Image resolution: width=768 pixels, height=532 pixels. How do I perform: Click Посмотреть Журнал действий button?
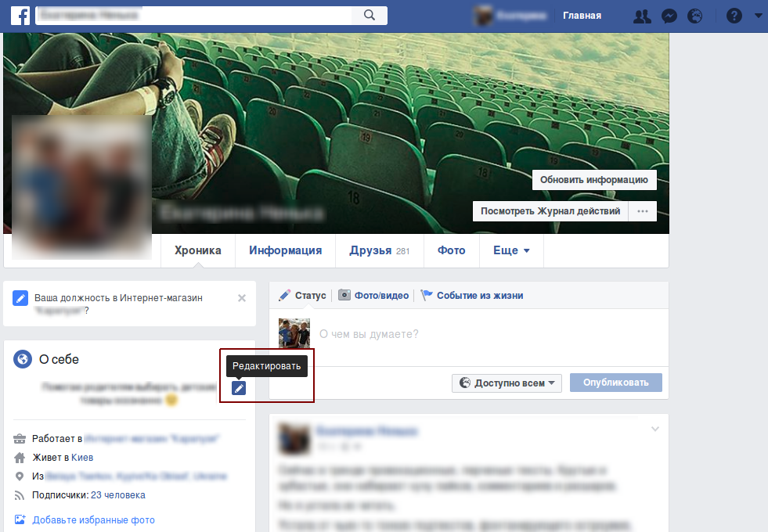coord(550,211)
